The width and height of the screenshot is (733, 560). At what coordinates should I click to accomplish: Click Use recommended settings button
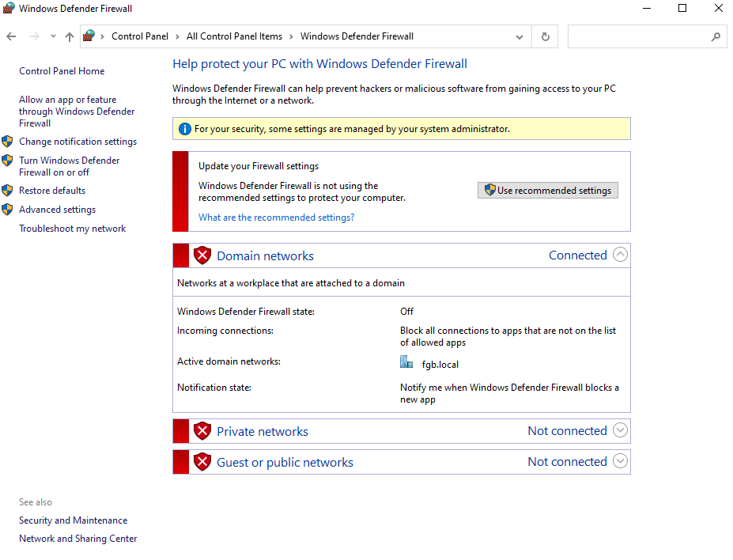pyautogui.click(x=547, y=191)
